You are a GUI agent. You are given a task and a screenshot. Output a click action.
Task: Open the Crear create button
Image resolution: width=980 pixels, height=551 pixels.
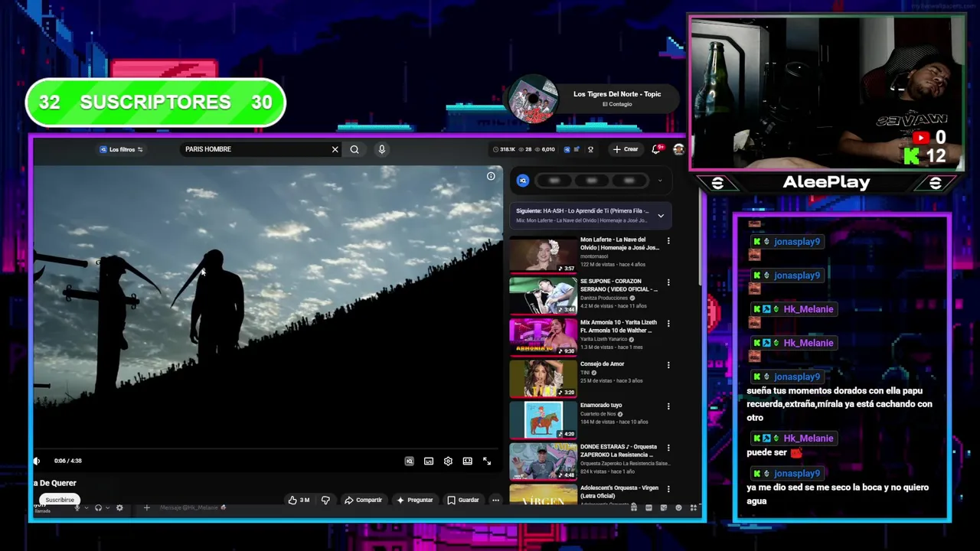[x=626, y=149]
